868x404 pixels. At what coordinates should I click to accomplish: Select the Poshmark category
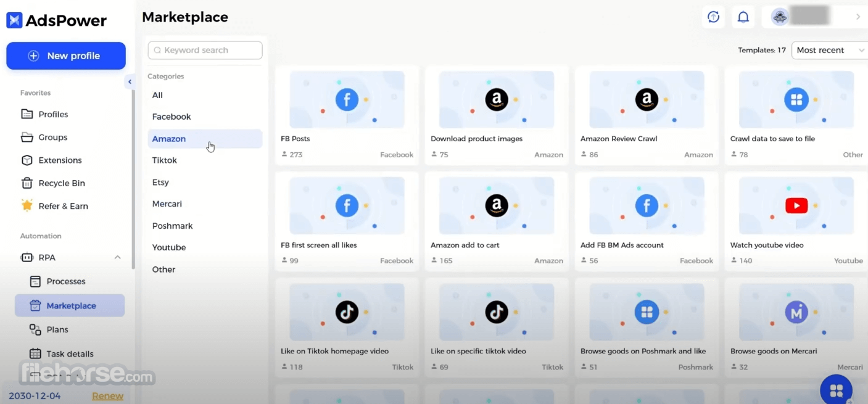205,226
